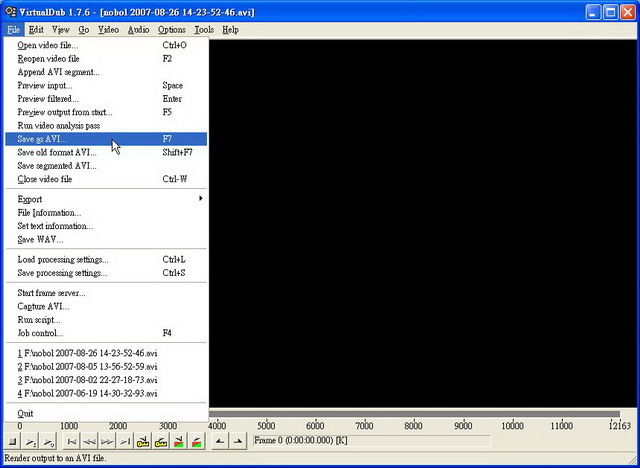
Task: Choose Load processing settings...
Action: coord(106,260)
